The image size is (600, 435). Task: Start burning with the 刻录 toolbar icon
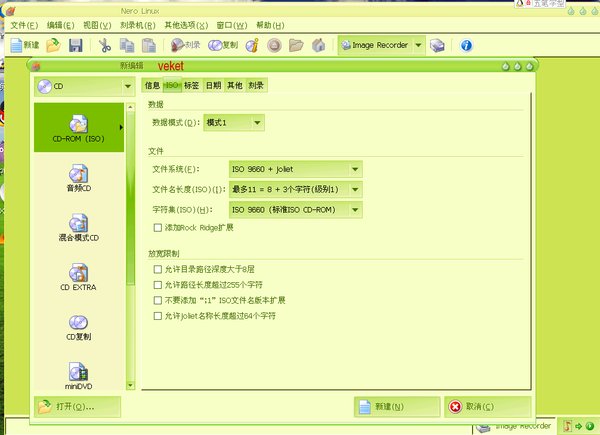point(185,45)
